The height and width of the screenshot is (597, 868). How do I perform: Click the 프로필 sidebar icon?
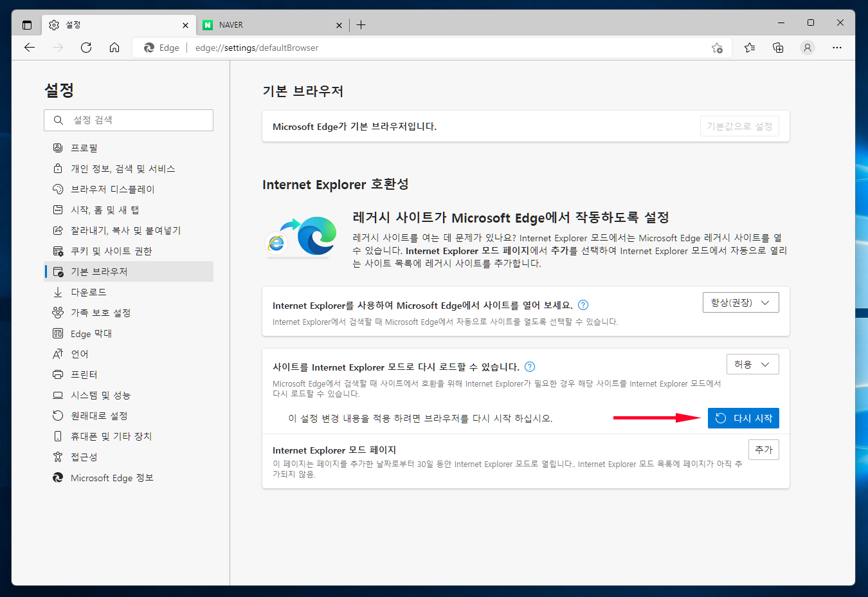(x=58, y=148)
